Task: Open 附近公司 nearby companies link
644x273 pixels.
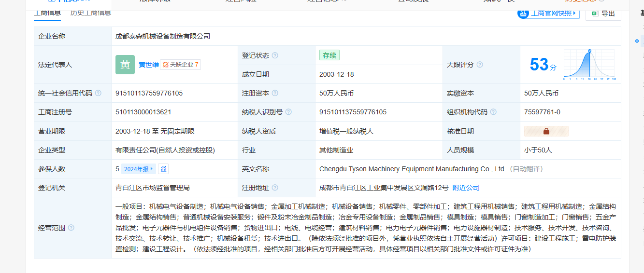Action: pos(466,188)
